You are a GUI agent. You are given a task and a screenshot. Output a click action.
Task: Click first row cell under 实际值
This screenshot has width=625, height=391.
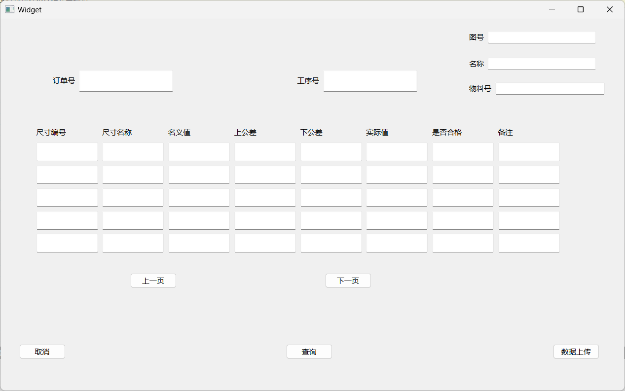[397, 152]
